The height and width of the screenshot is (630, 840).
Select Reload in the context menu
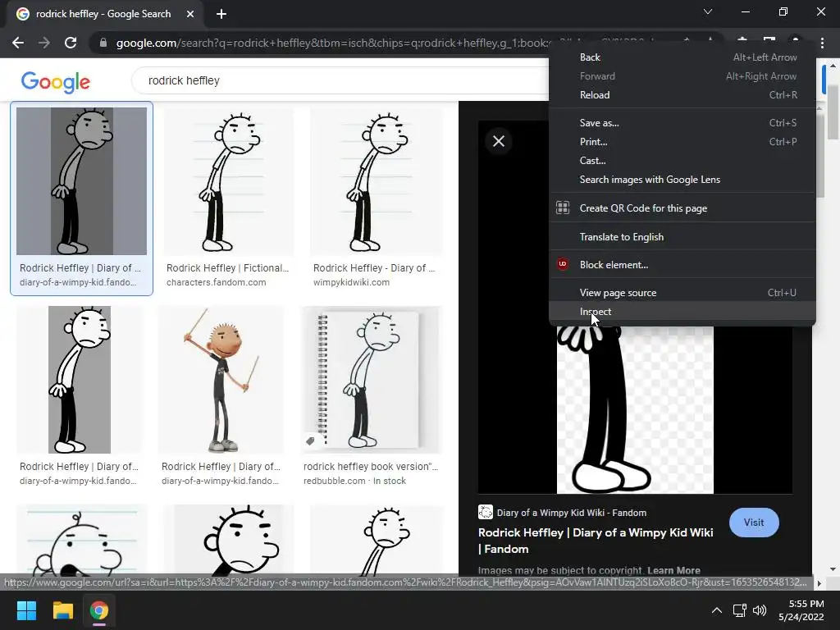(x=682, y=95)
